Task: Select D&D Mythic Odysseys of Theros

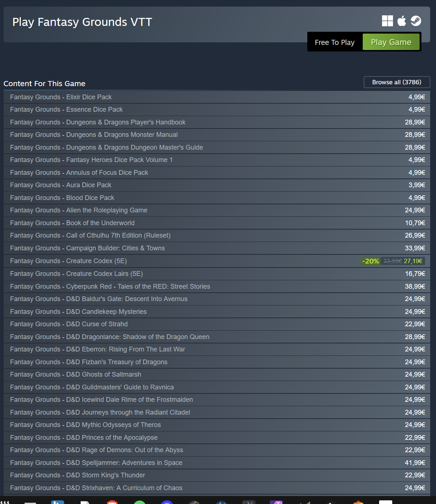Action: pos(217,425)
